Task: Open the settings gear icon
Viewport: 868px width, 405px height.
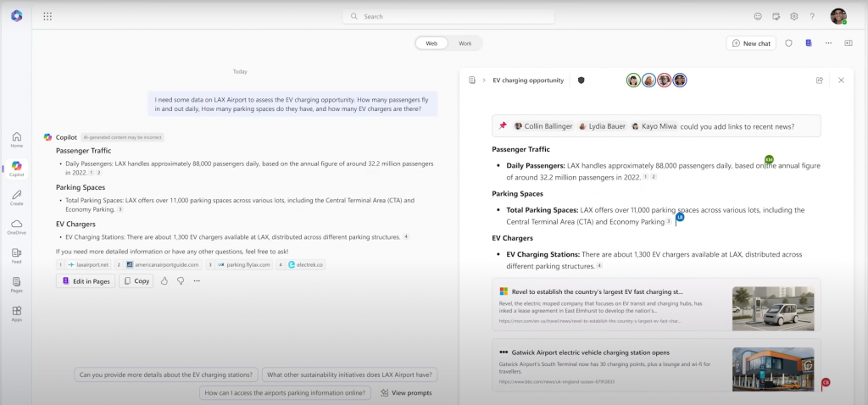Action: pos(793,16)
